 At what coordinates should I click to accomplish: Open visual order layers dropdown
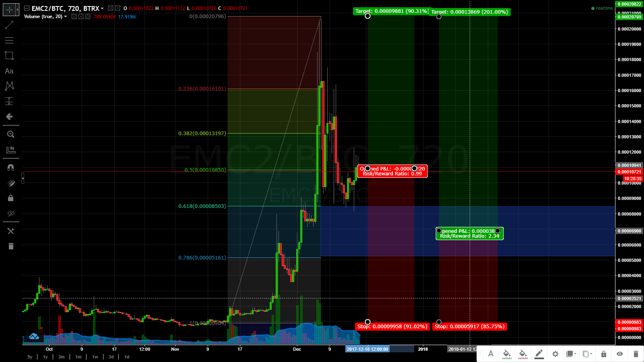tap(571, 354)
